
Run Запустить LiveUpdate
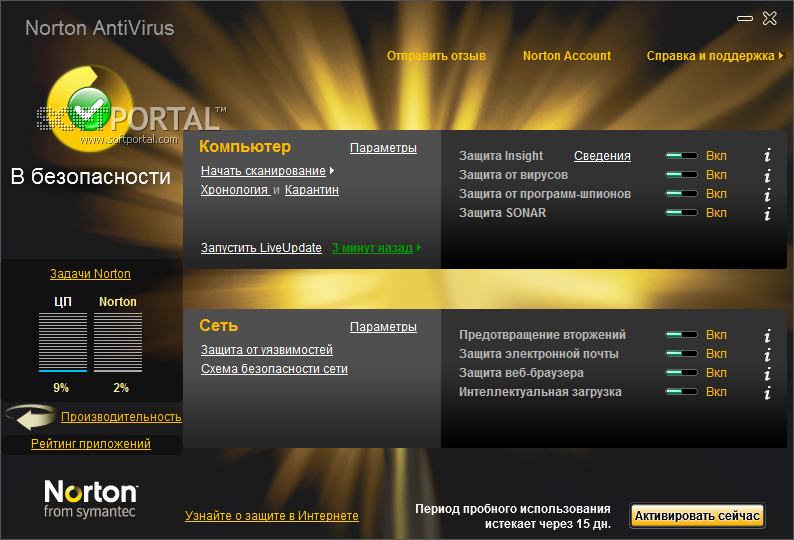pyautogui.click(x=261, y=248)
